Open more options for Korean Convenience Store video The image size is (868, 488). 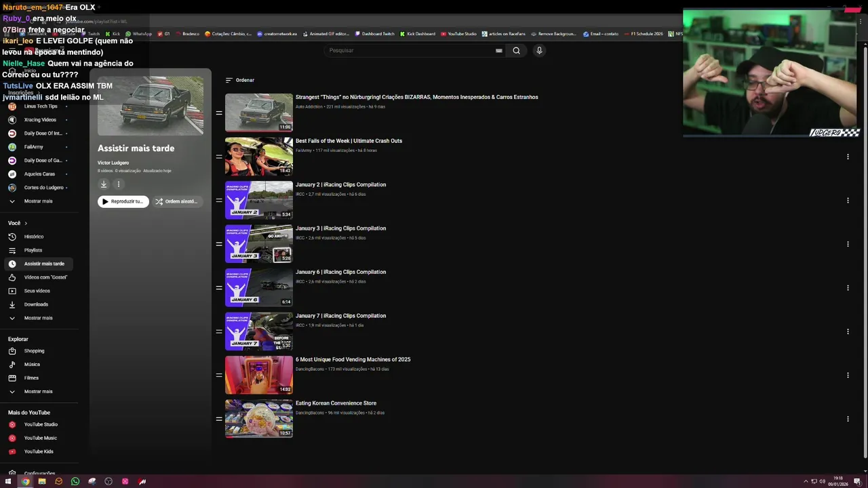(848, 419)
